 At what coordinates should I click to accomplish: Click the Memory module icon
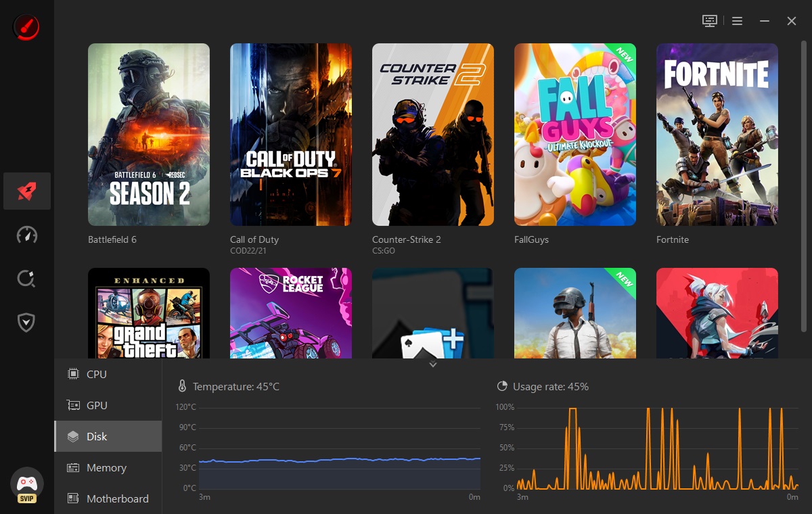(74, 467)
